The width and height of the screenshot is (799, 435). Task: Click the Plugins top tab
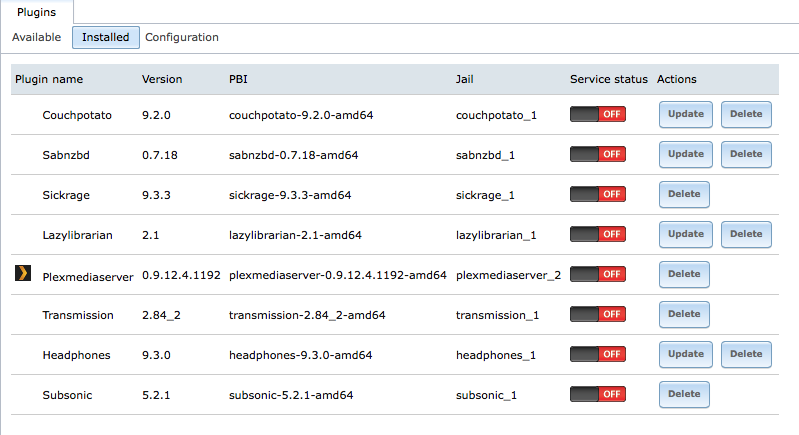[37, 12]
